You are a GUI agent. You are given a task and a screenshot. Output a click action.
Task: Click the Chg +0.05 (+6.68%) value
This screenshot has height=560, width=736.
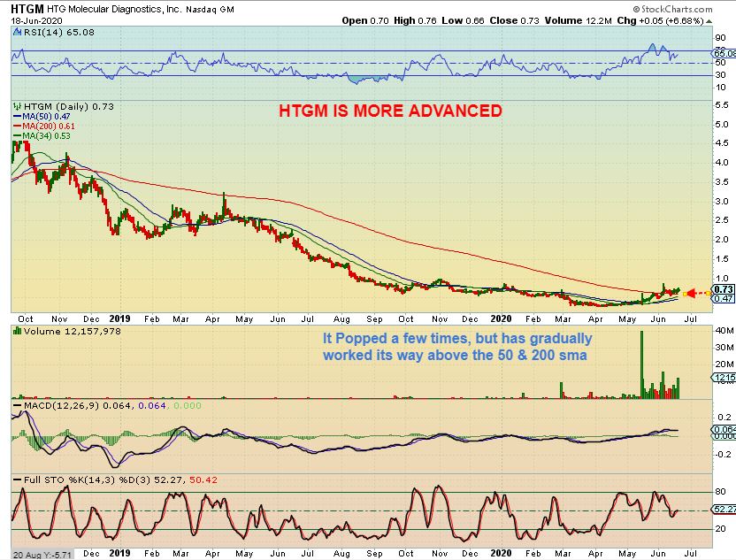(x=660, y=20)
